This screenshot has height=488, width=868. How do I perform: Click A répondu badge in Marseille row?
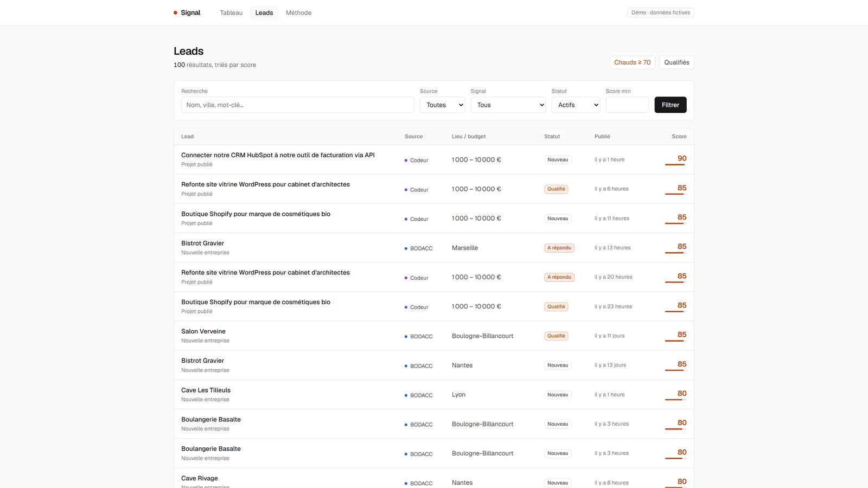(559, 248)
